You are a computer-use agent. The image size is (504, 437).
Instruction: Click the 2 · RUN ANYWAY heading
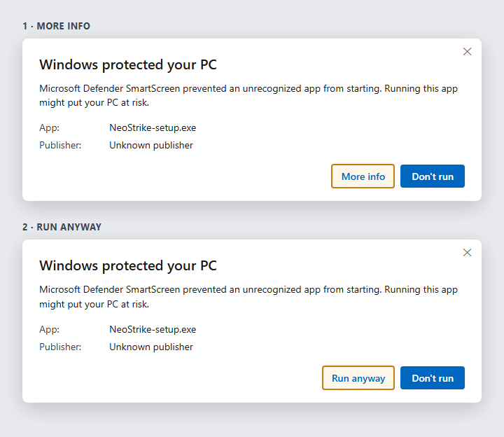click(62, 227)
